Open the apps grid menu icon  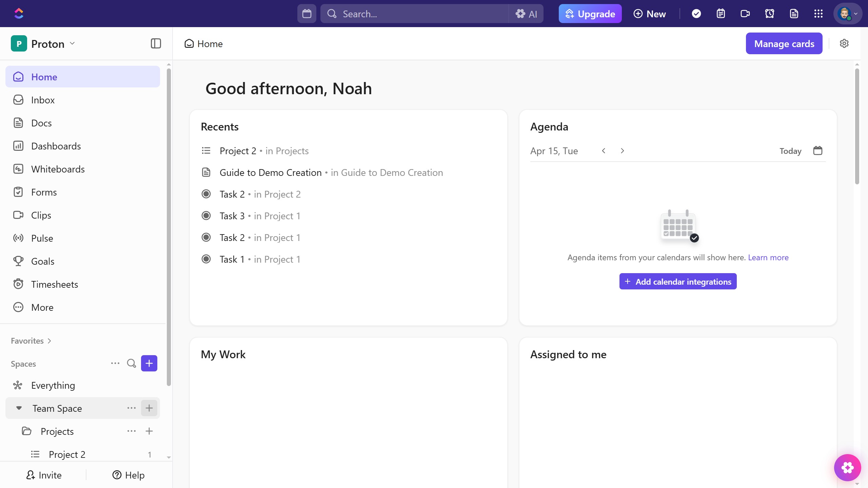tap(818, 14)
